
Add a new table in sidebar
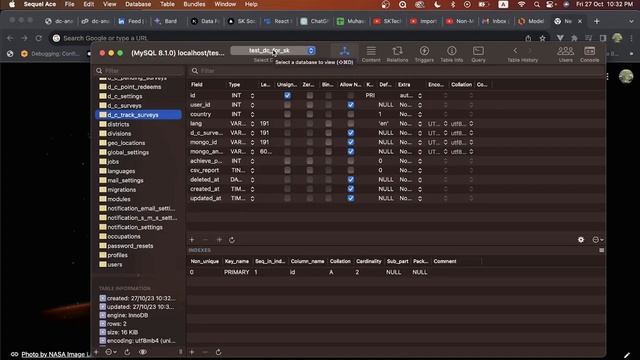coord(96,351)
